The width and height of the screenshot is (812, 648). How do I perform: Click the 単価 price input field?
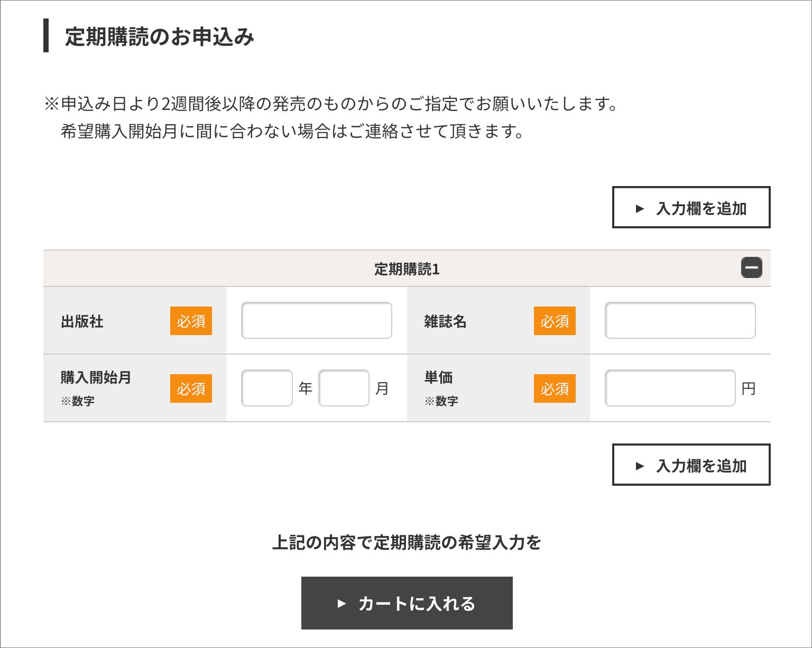pos(670,388)
